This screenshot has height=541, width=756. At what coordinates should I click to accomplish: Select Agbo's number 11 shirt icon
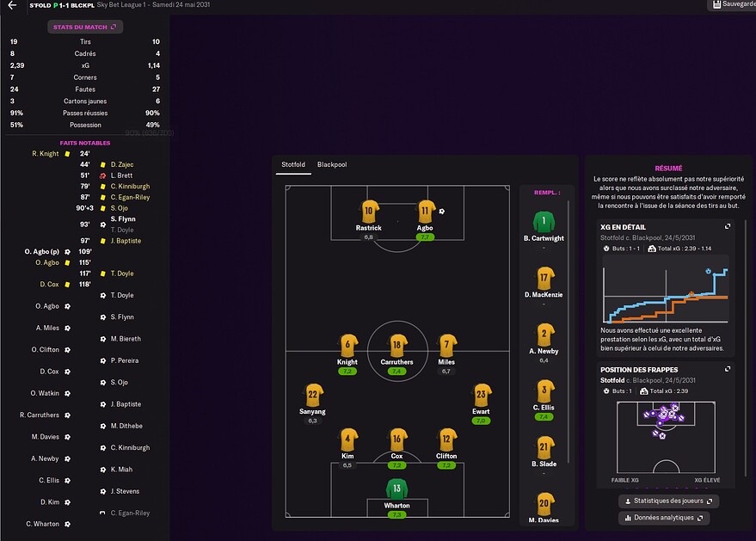pyautogui.click(x=425, y=212)
